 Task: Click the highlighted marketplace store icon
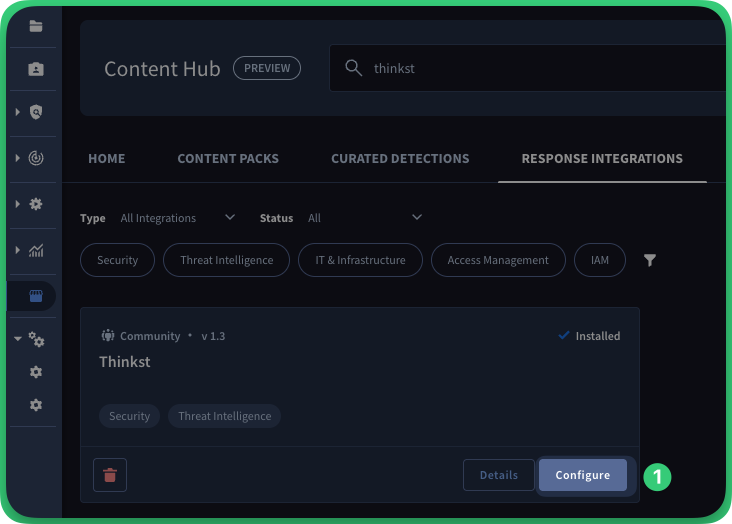tap(36, 296)
